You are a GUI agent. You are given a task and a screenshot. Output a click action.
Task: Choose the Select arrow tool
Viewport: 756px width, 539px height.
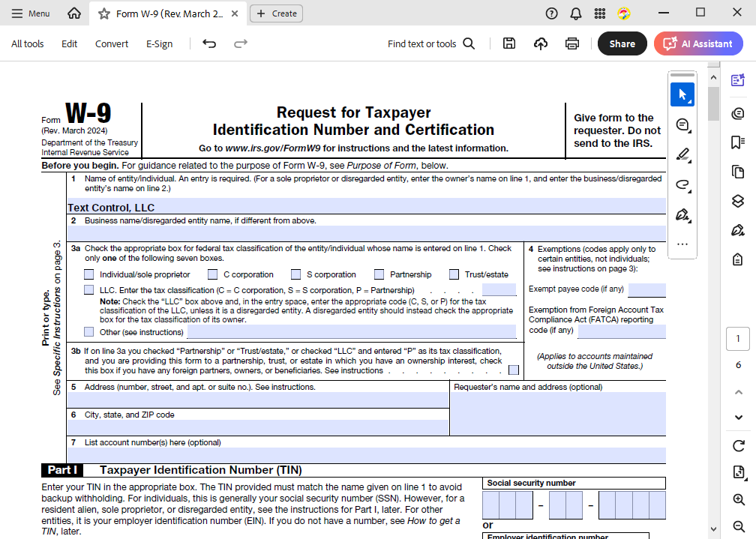[682, 94]
